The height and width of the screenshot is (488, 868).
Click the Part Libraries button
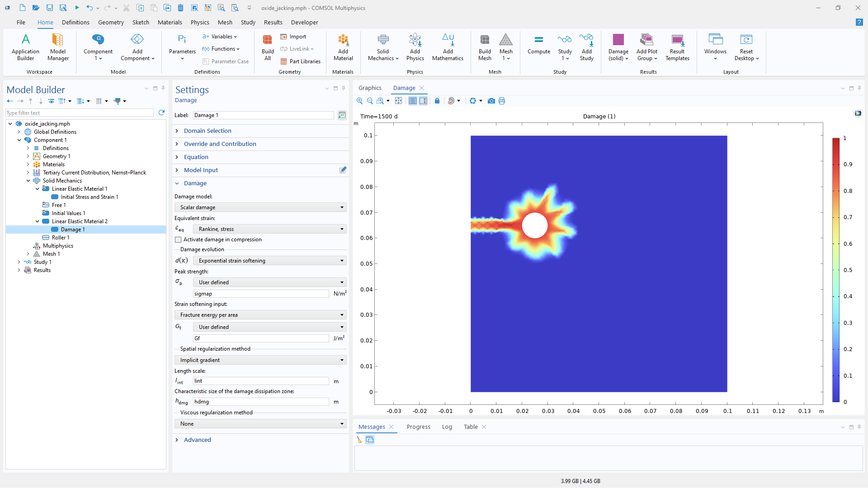click(301, 61)
